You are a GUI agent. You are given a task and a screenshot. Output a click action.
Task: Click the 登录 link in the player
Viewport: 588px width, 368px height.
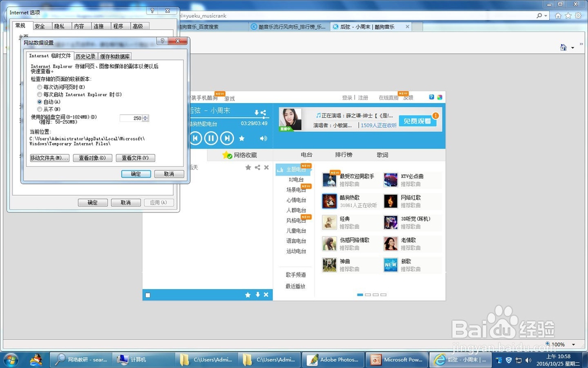point(347,98)
